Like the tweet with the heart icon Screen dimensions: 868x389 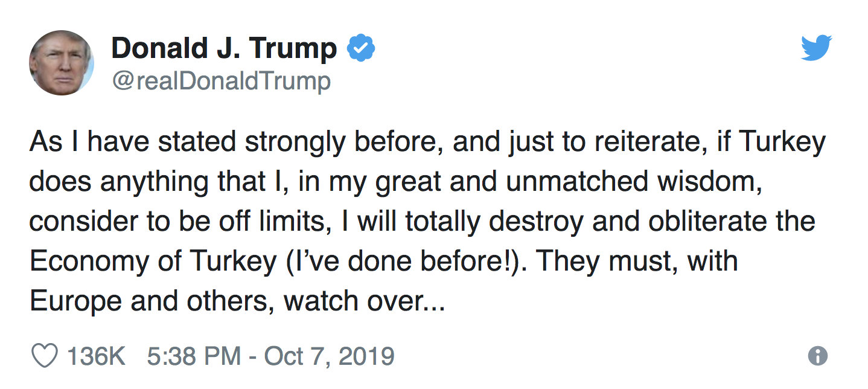tap(44, 356)
